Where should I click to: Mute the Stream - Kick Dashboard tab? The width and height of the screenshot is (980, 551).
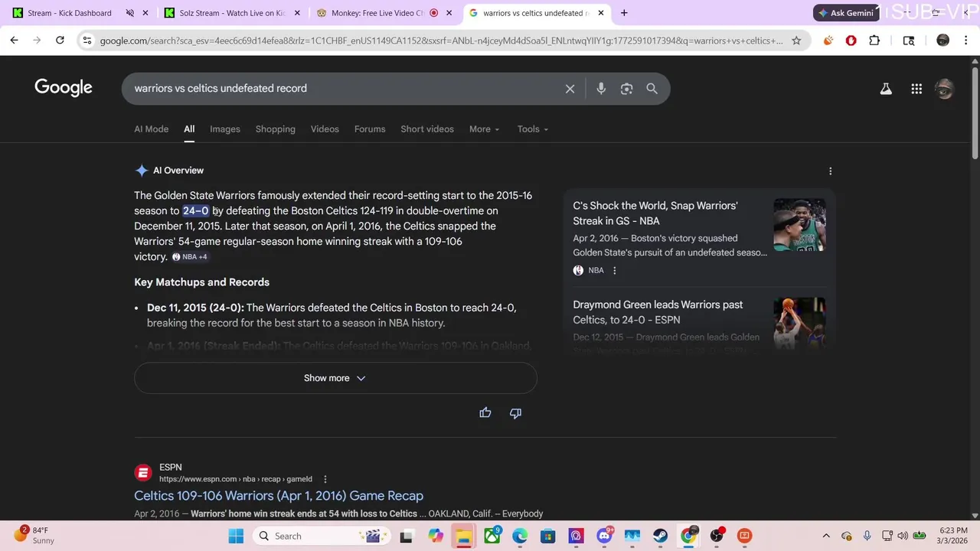(130, 13)
